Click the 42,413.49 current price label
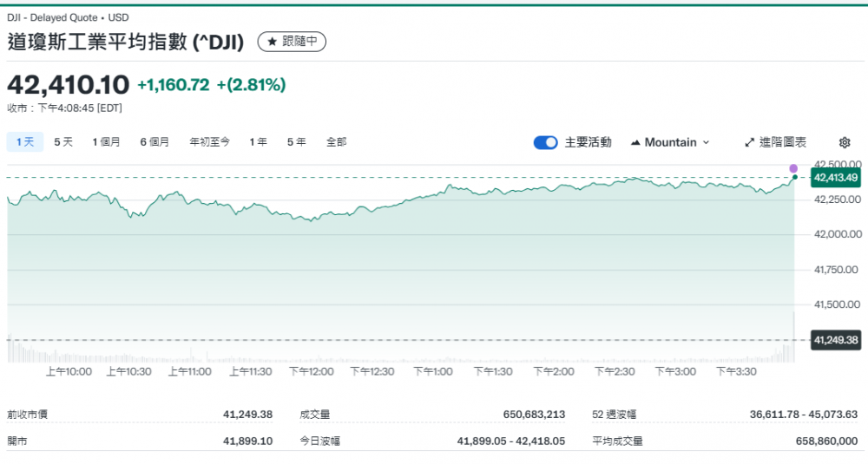Image resolution: width=868 pixels, height=464 pixels. tap(835, 178)
